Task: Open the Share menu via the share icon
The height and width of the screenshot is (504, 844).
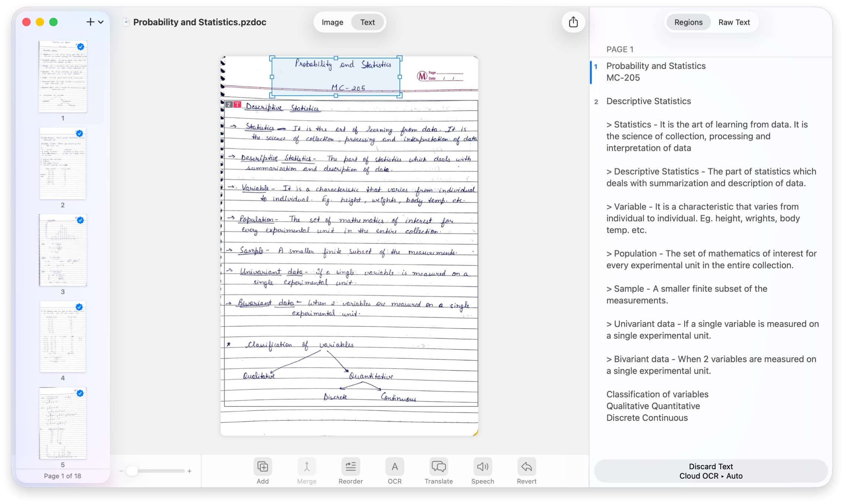Action: click(573, 22)
